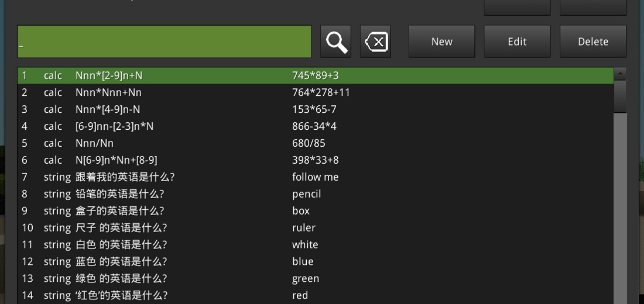
Task: Click the green search input field
Action: 164,42
